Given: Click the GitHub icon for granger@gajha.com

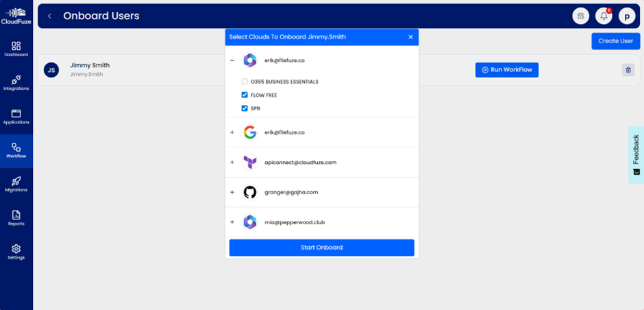Looking at the screenshot, I should (x=250, y=193).
